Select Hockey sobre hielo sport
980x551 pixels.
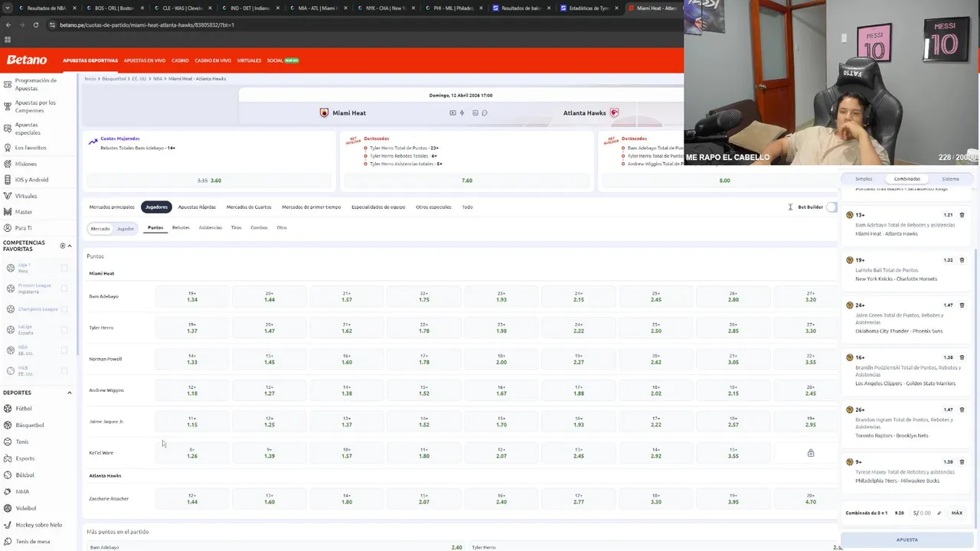38,525
